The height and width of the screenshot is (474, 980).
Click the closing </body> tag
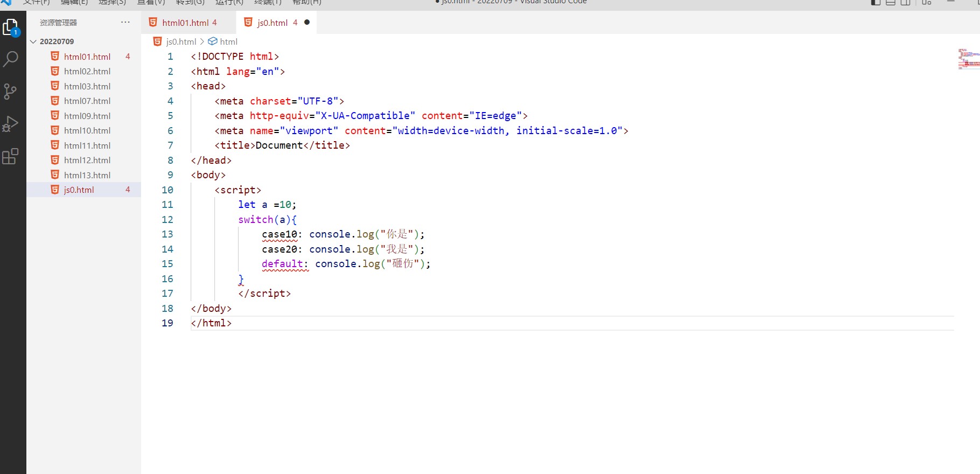point(211,309)
